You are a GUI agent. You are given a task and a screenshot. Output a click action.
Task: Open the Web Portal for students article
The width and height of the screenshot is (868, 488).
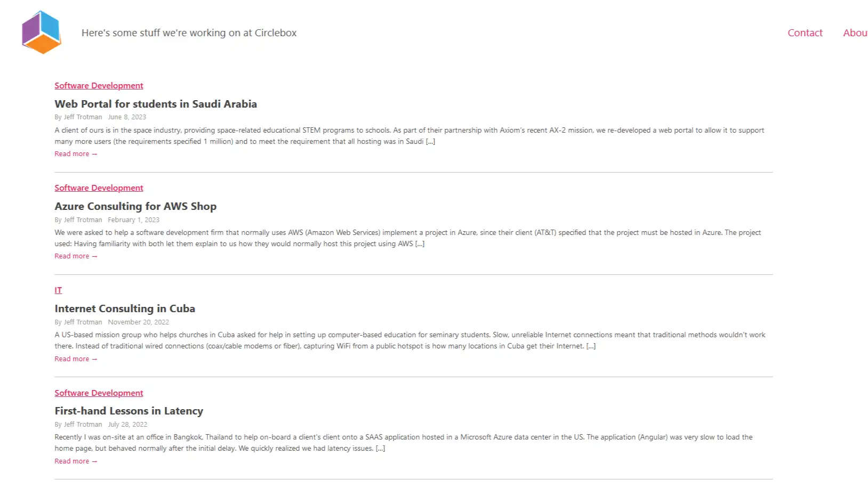(x=156, y=104)
